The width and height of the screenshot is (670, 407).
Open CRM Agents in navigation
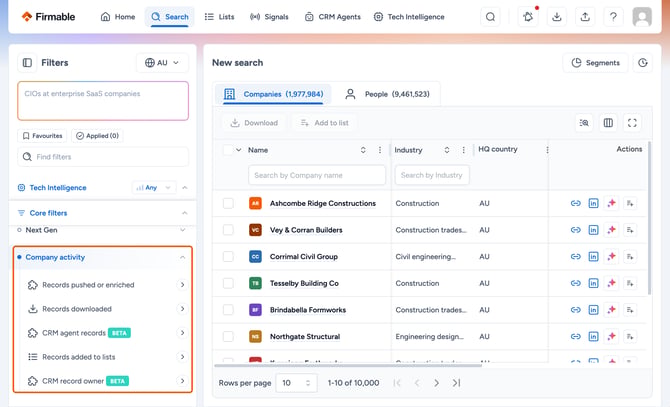(x=333, y=17)
